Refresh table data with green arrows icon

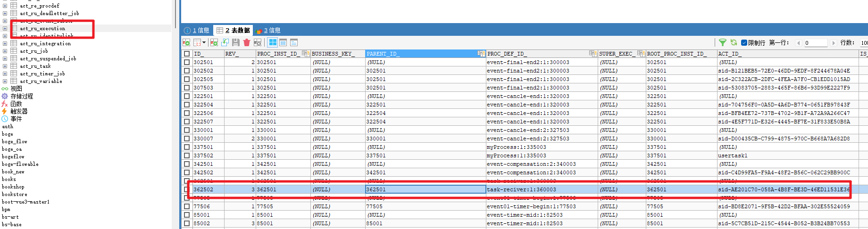point(734,42)
